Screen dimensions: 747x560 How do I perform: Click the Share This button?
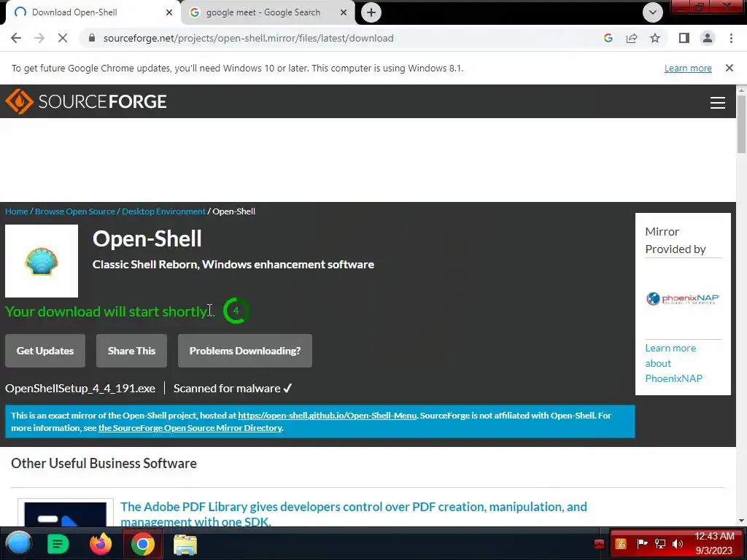131,351
